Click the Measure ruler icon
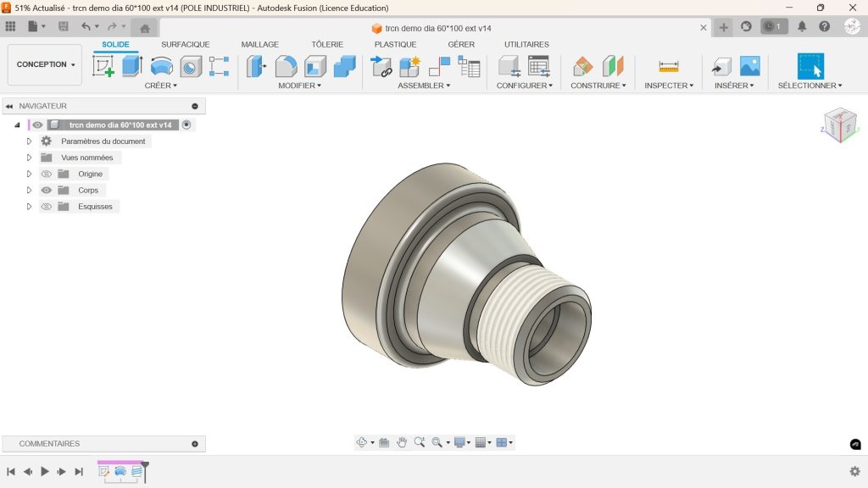Viewport: 868px width, 488px height. click(x=669, y=66)
